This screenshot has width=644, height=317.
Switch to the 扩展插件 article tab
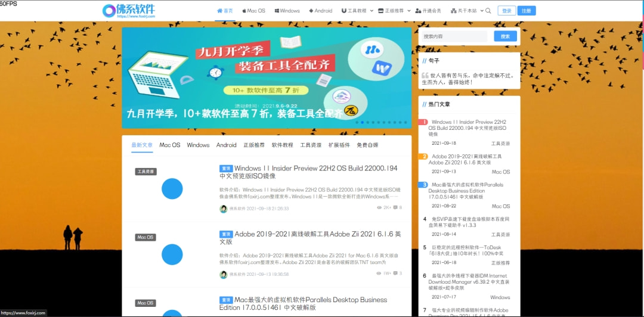pos(339,145)
